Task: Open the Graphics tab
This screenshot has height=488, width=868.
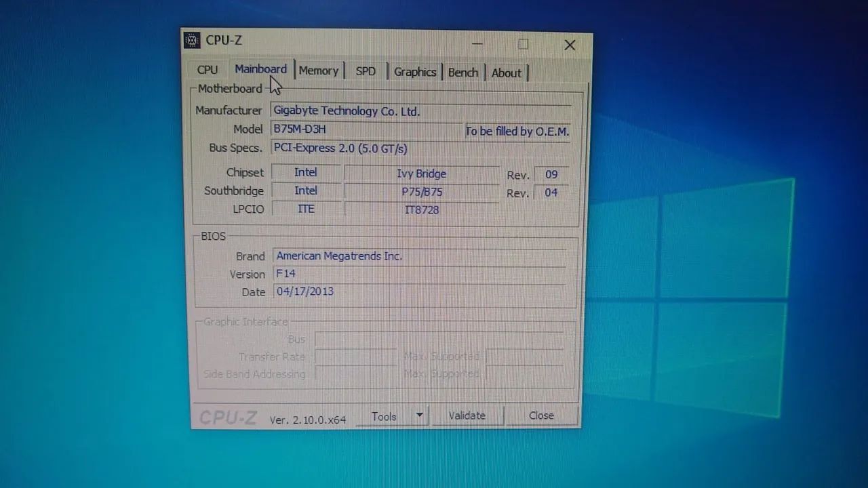Action: coord(415,72)
